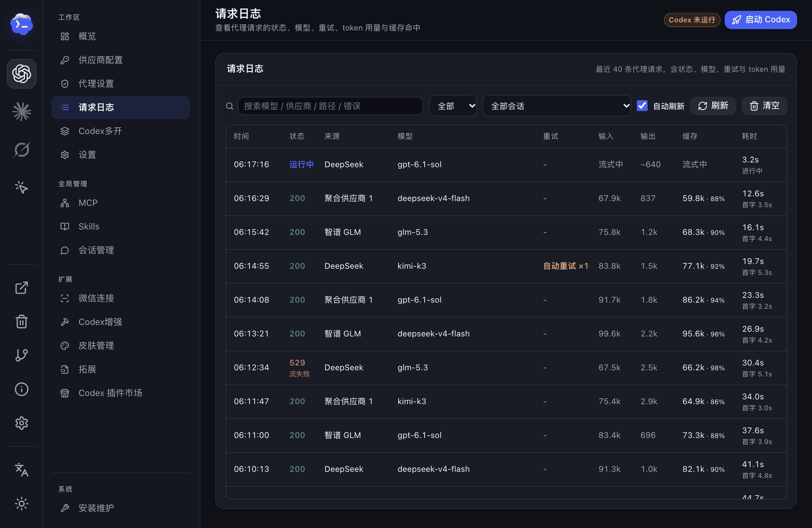Click the external link icon in rail
Screen dimensions: 812x528
tap(21, 288)
